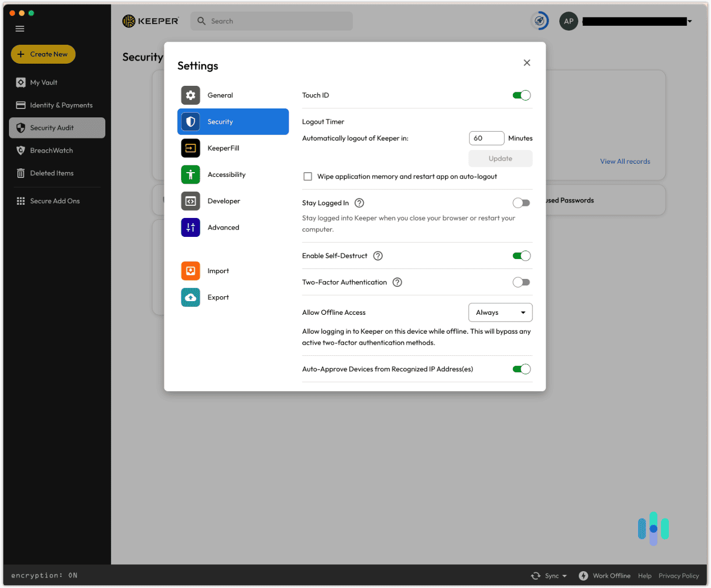Screen dimensions: 711x588
Task: Open the Sync dropdown in status bar
Action: pos(549,575)
